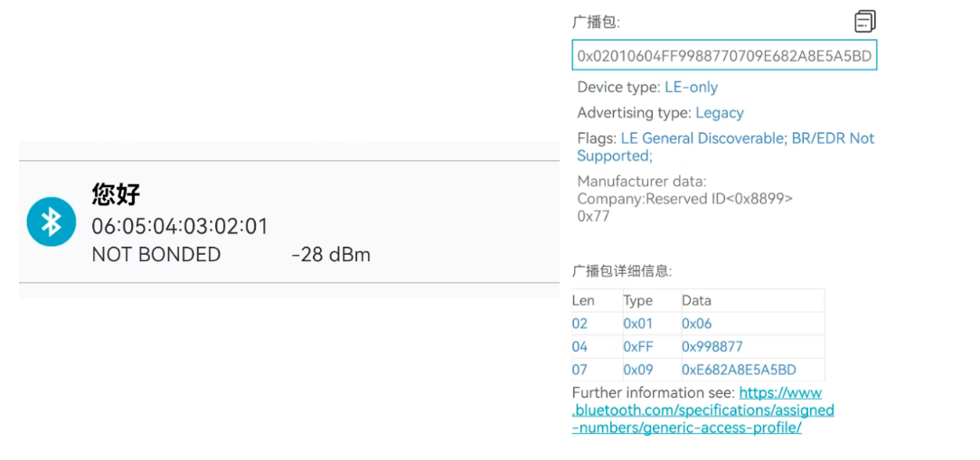Click the 广播包详细信息 section heading

pyautogui.click(x=622, y=271)
